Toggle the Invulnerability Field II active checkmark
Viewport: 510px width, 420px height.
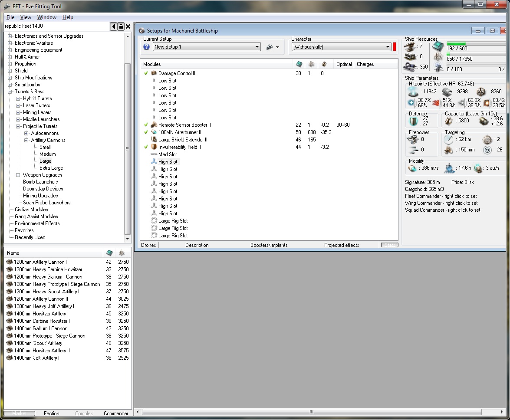pyautogui.click(x=146, y=147)
